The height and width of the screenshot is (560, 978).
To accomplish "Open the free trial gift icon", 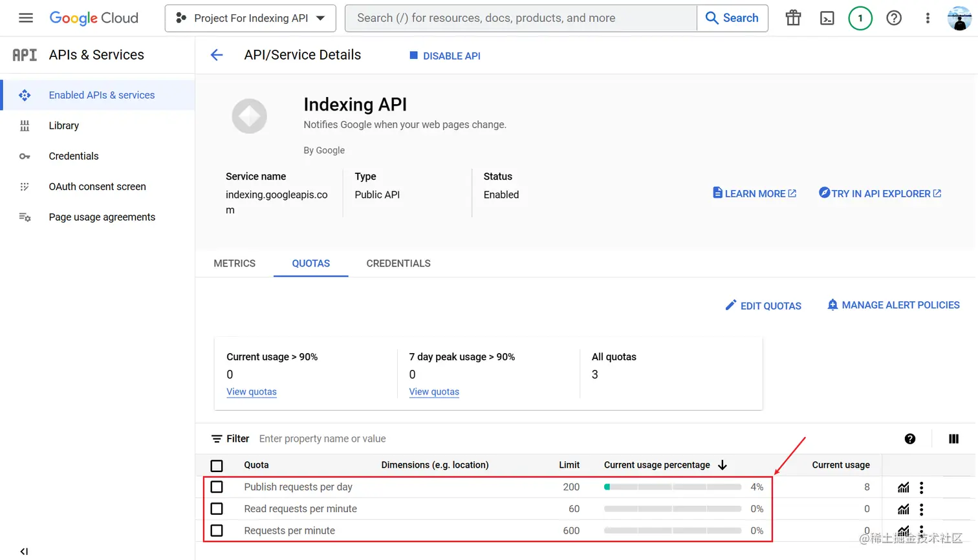I will (x=793, y=18).
